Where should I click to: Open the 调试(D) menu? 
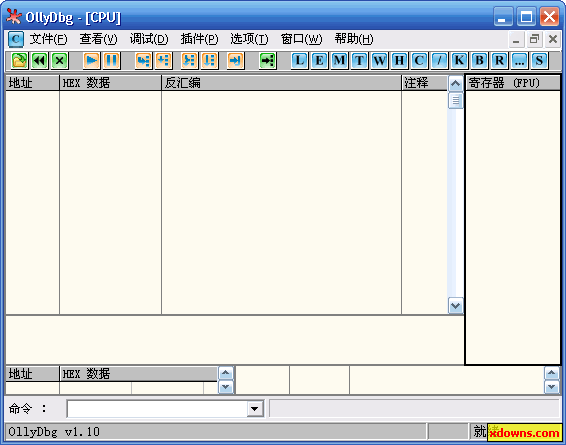(149, 39)
